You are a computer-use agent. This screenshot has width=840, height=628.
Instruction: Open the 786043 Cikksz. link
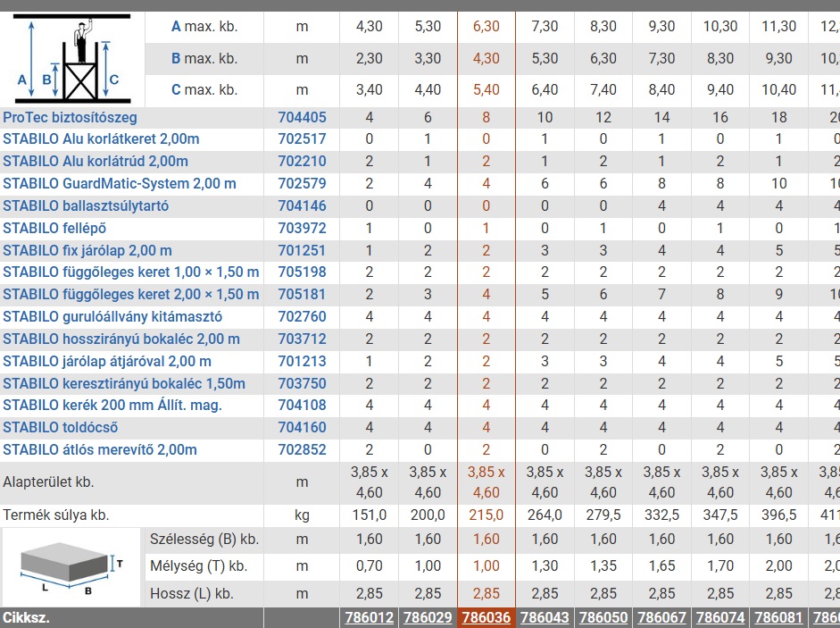coord(545,617)
